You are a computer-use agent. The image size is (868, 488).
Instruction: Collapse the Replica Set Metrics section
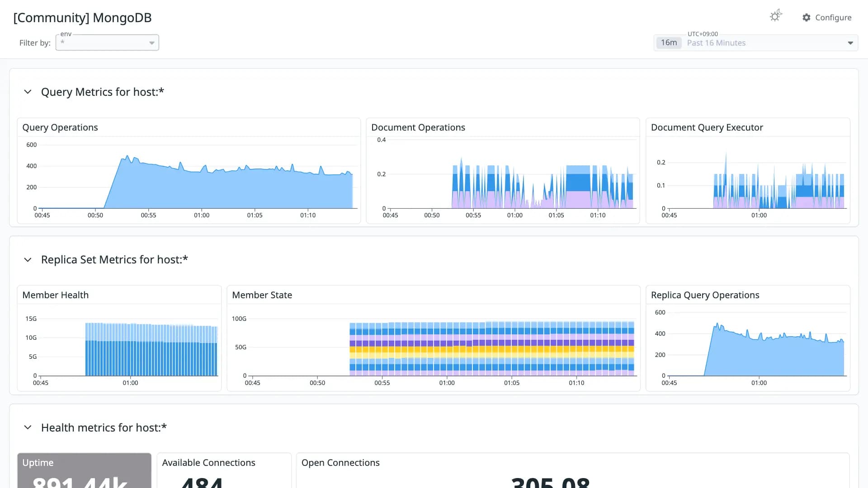pos(28,260)
